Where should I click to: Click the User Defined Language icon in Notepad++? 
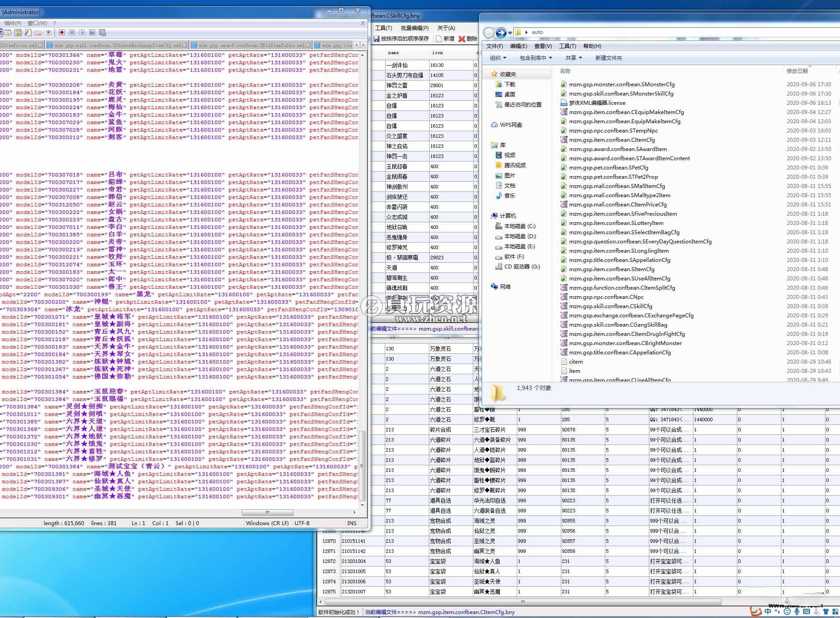pyautogui.click(x=8, y=33)
